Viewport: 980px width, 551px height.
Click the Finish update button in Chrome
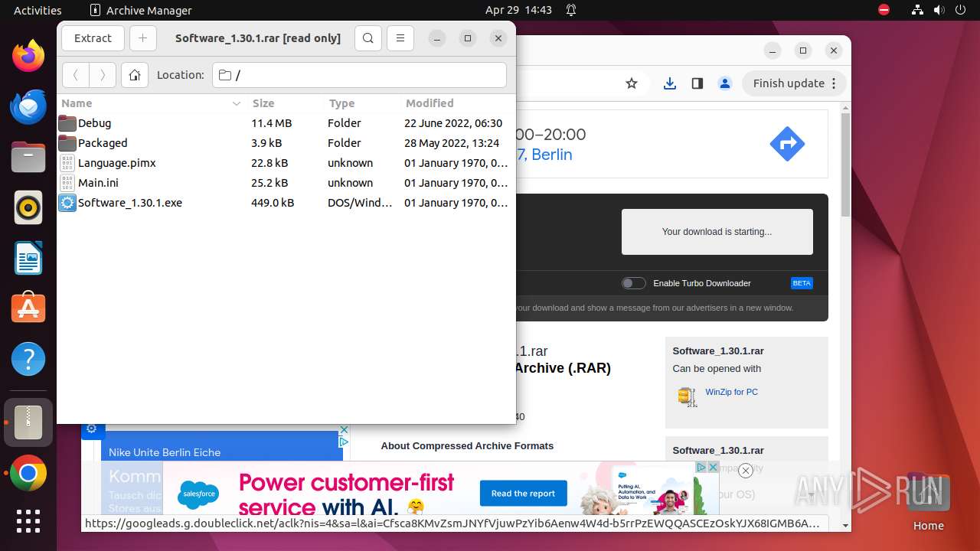[794, 83]
